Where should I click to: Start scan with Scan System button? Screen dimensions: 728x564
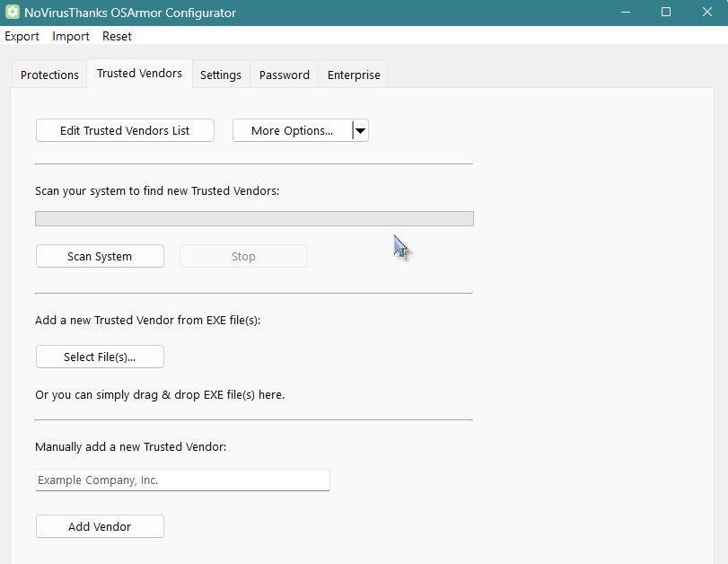pyautogui.click(x=100, y=257)
